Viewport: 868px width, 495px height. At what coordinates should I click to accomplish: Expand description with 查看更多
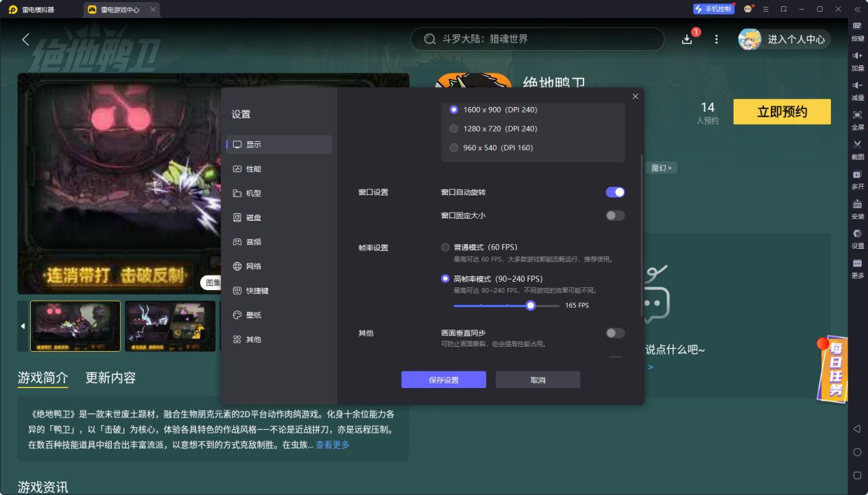tap(333, 445)
